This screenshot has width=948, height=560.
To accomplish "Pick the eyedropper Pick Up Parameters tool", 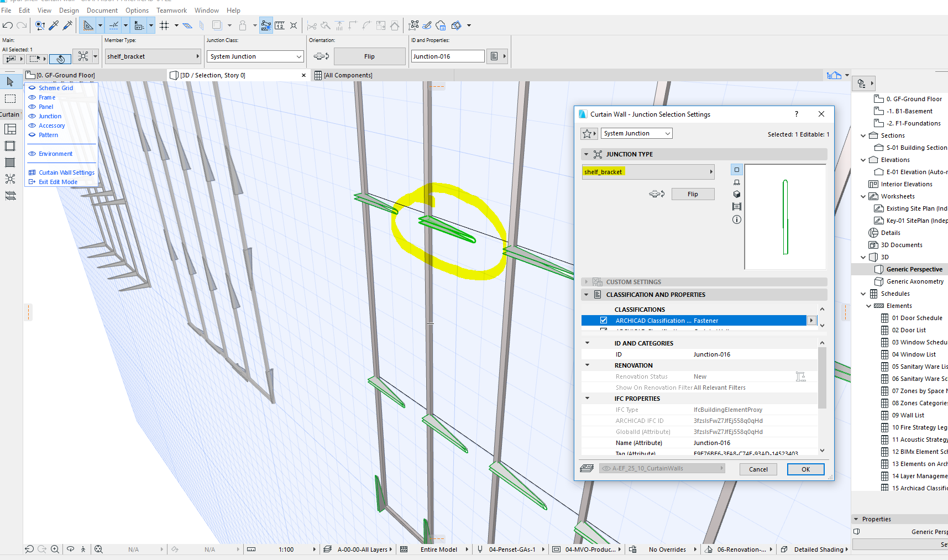I will click(54, 25).
